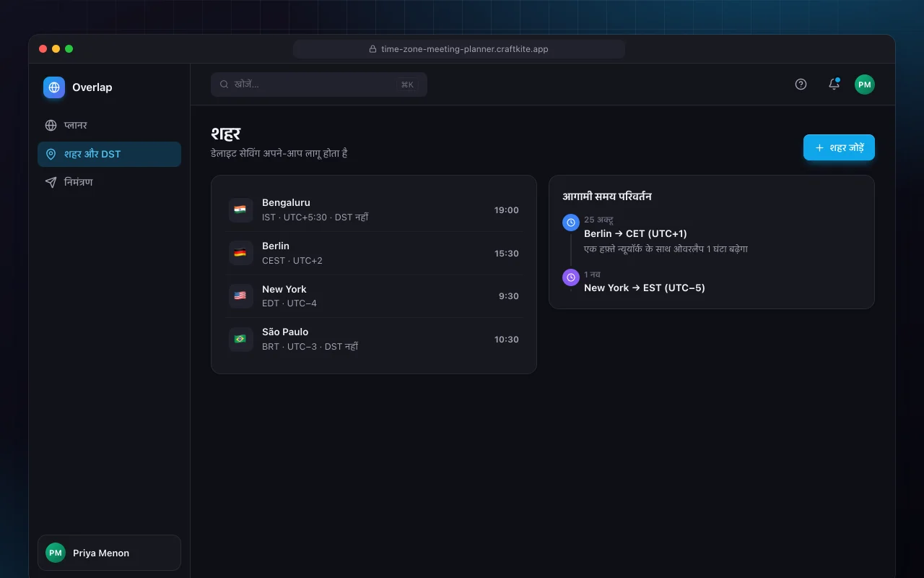Click the शहर जोड़ें button

click(x=839, y=147)
